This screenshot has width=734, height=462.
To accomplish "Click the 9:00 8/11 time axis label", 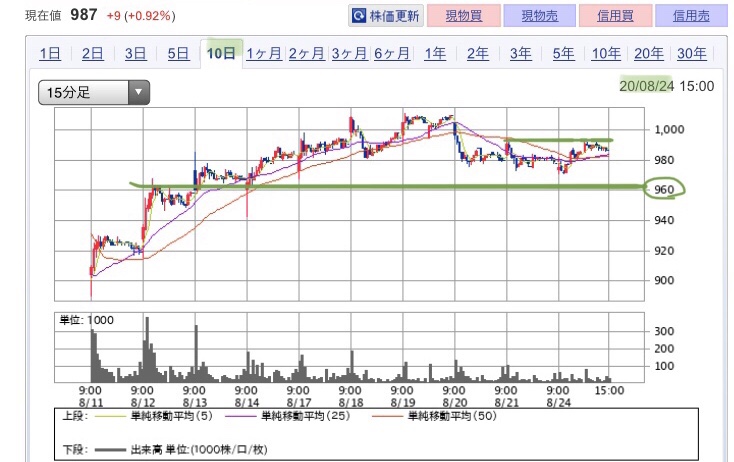I will click(90, 396).
